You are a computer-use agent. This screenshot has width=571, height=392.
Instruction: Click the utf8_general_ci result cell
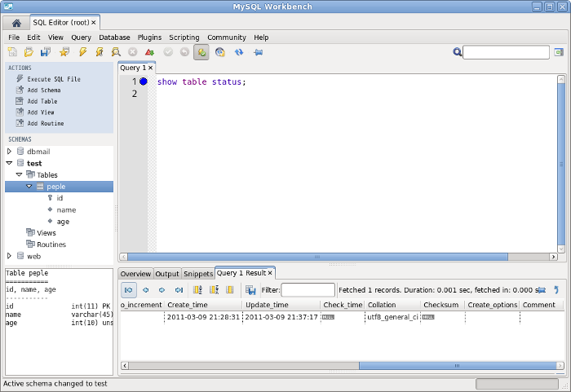[x=392, y=317]
